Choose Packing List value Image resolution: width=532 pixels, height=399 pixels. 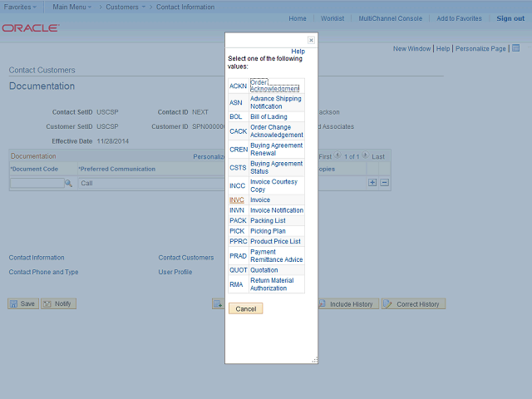[268, 220]
